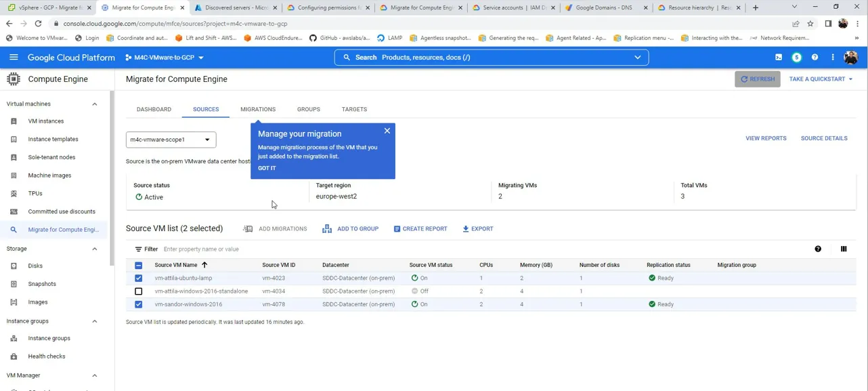Open the help question mark in header
The width and height of the screenshot is (868, 391).
point(815,58)
